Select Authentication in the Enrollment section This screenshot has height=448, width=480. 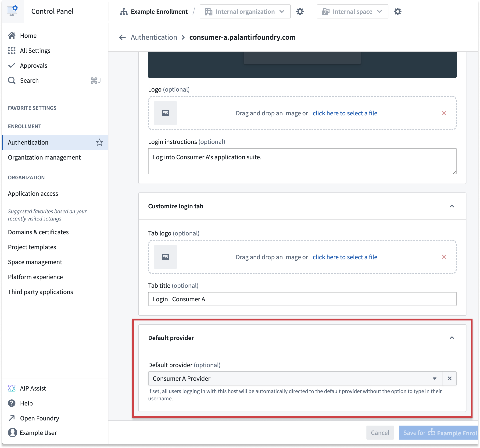[x=55, y=142]
